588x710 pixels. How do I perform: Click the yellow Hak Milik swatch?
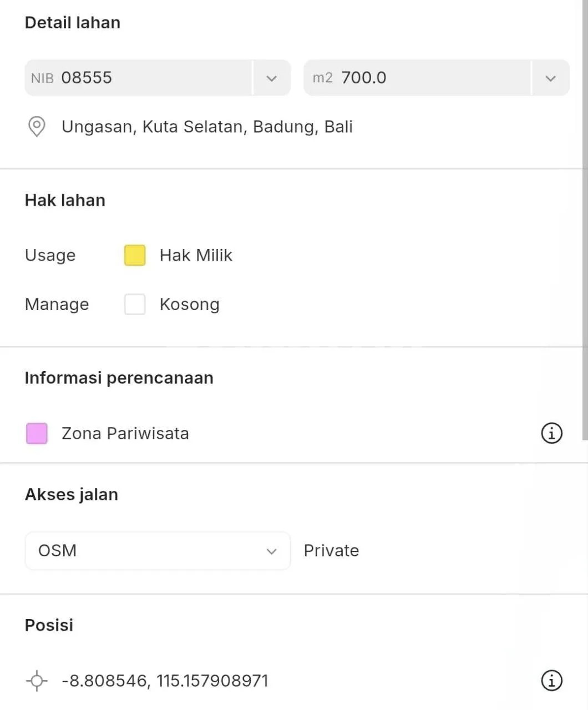pos(135,255)
